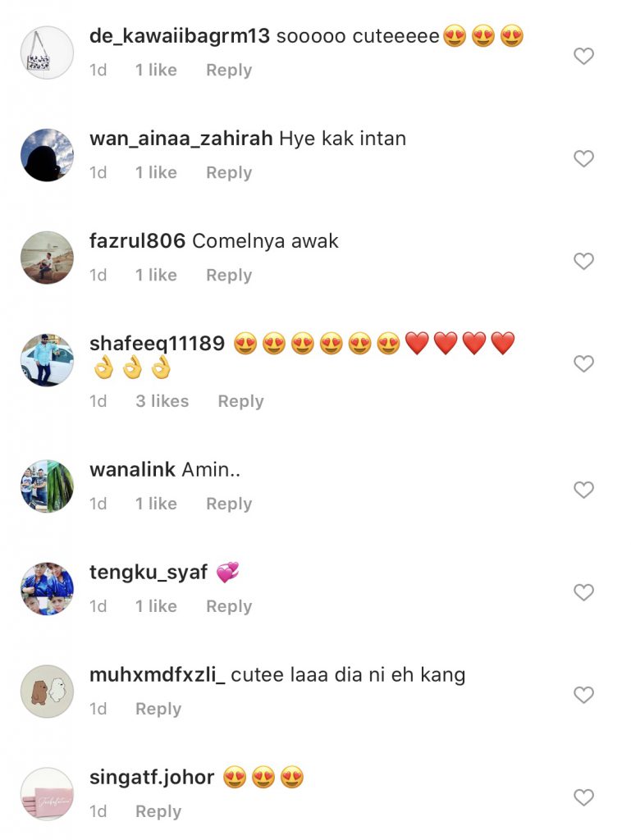Like de_kawaiibagrm13's comment with heart icon

(x=583, y=56)
